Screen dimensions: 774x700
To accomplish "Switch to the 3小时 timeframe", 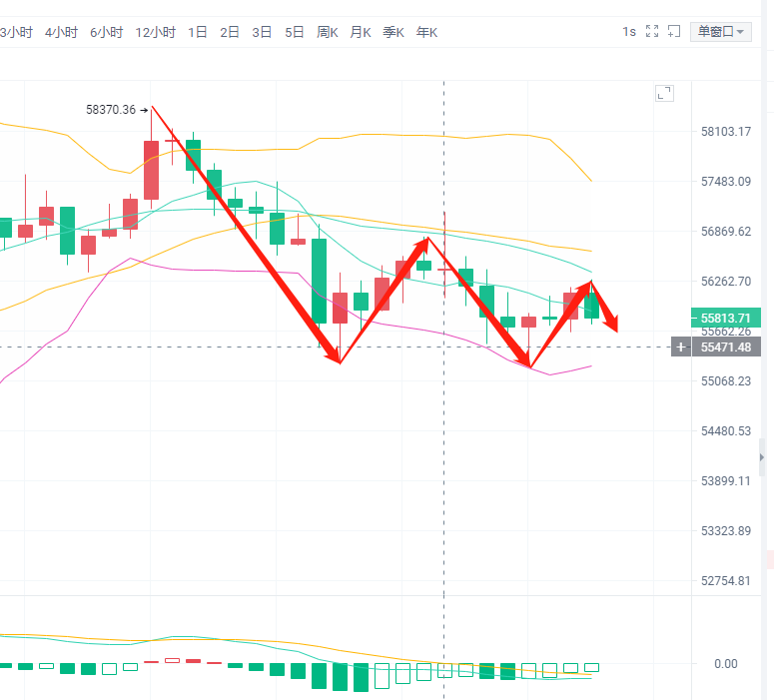I will coord(15,32).
